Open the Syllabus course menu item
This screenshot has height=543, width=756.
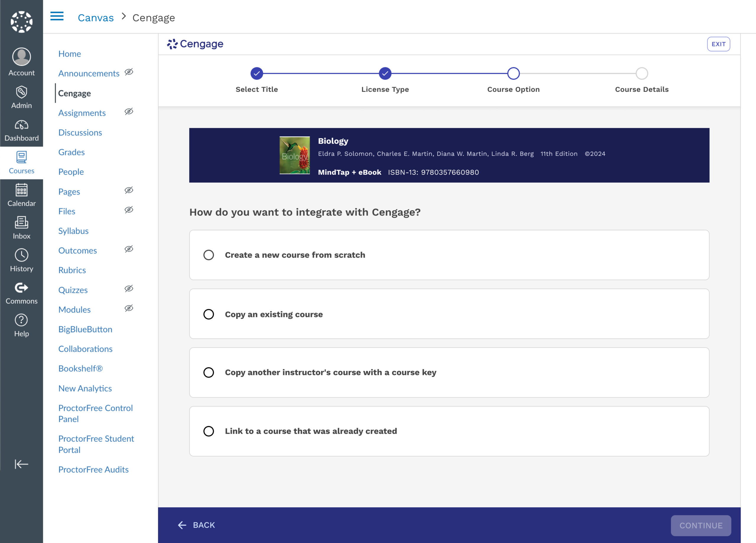coord(73,231)
